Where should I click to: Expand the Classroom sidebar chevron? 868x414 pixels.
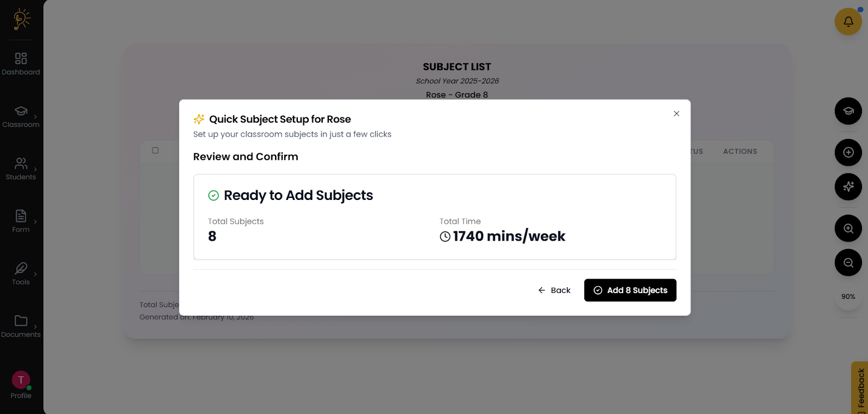tap(36, 117)
